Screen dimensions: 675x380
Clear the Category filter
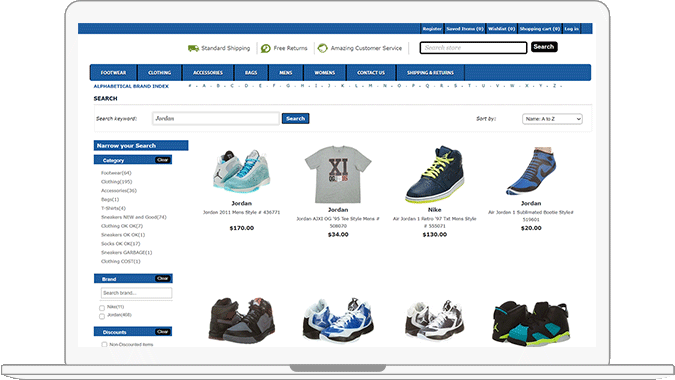tap(163, 160)
